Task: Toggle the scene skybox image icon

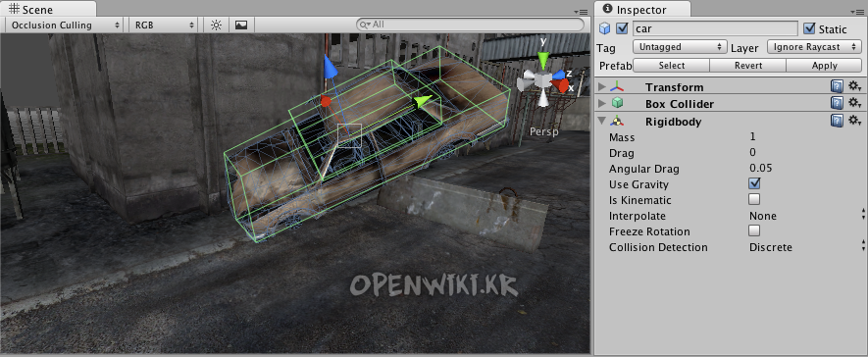Action: [x=241, y=25]
